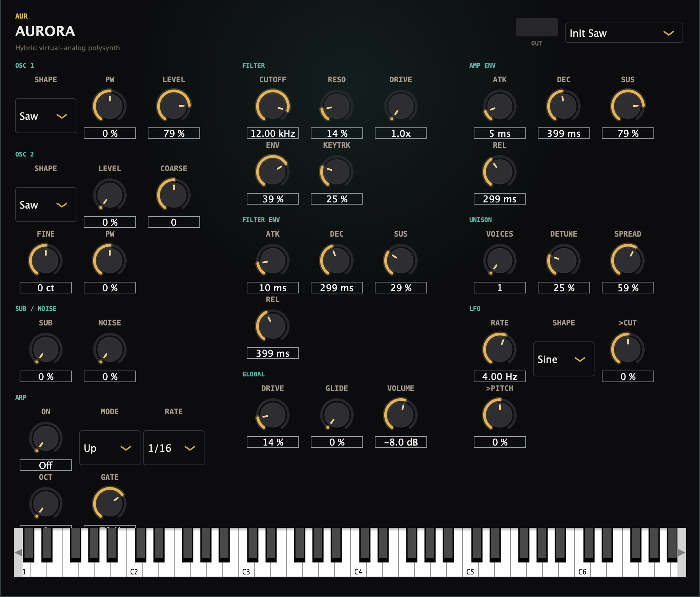Click the 399 ms amp decay field

tap(564, 133)
